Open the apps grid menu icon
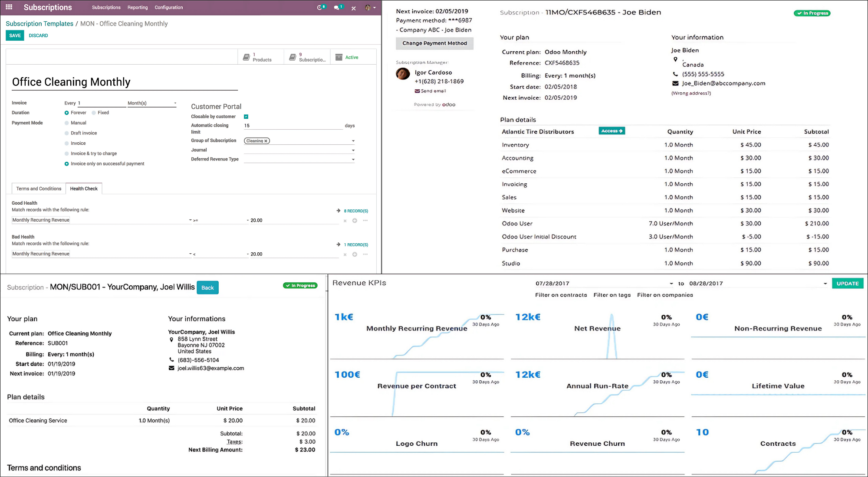Image resolution: width=868 pixels, height=477 pixels. (x=9, y=7)
